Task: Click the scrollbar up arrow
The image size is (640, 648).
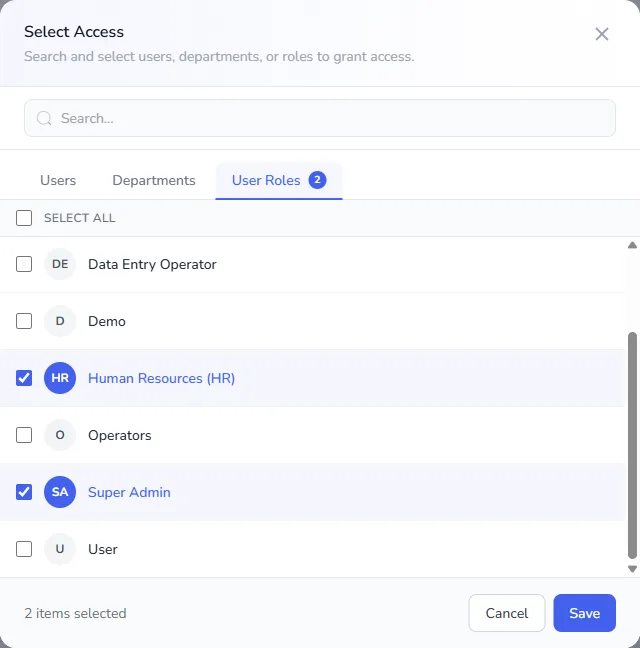Action: pyautogui.click(x=632, y=245)
